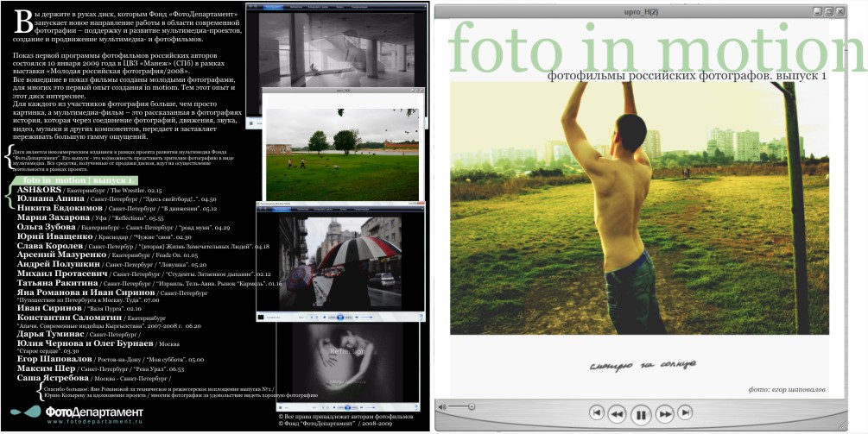Click the teal fish logo icon

(26, 412)
